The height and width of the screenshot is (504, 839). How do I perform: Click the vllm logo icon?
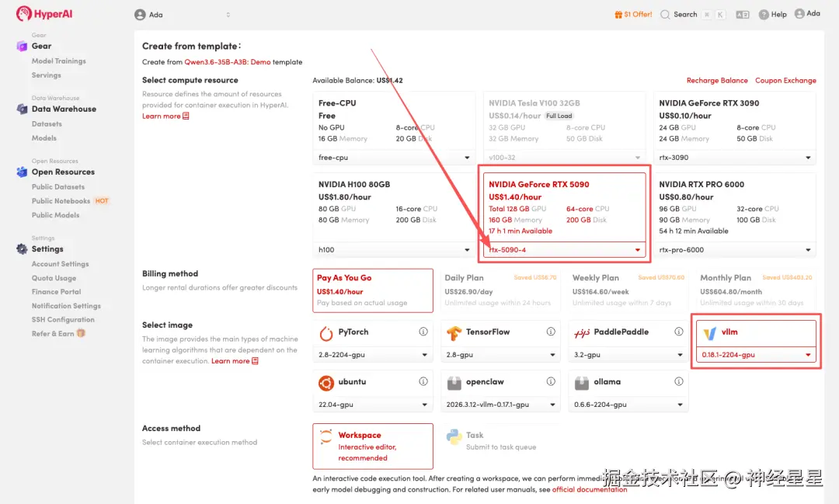point(709,333)
